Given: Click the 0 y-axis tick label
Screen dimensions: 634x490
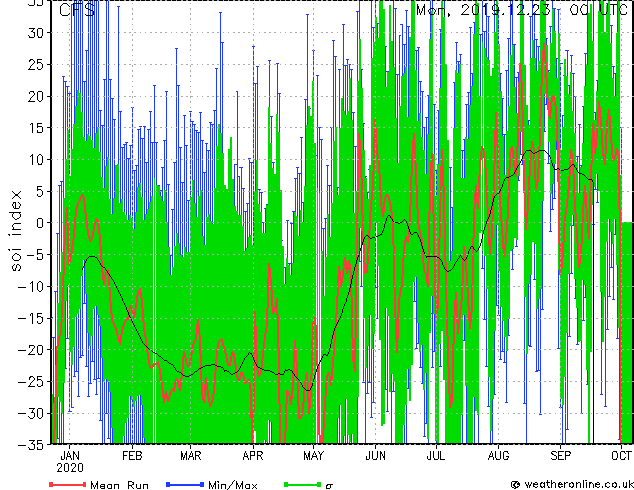Looking at the screenshot, I should click(x=42, y=223).
